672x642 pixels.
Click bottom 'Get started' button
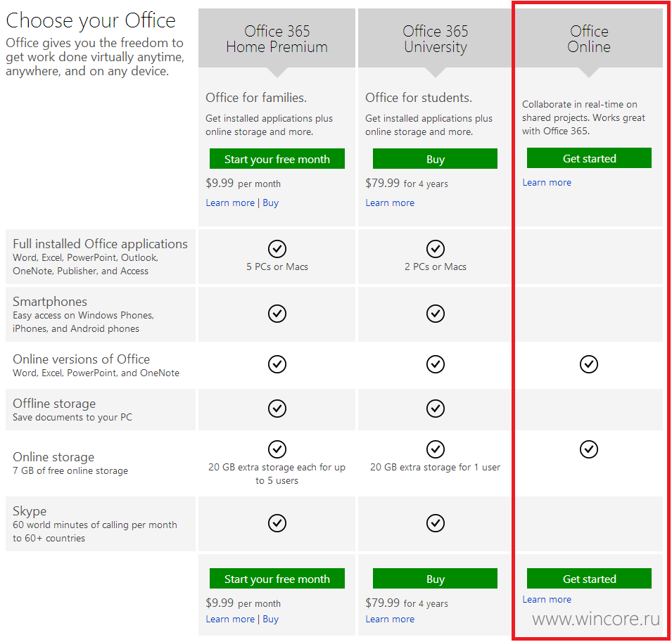click(589, 579)
